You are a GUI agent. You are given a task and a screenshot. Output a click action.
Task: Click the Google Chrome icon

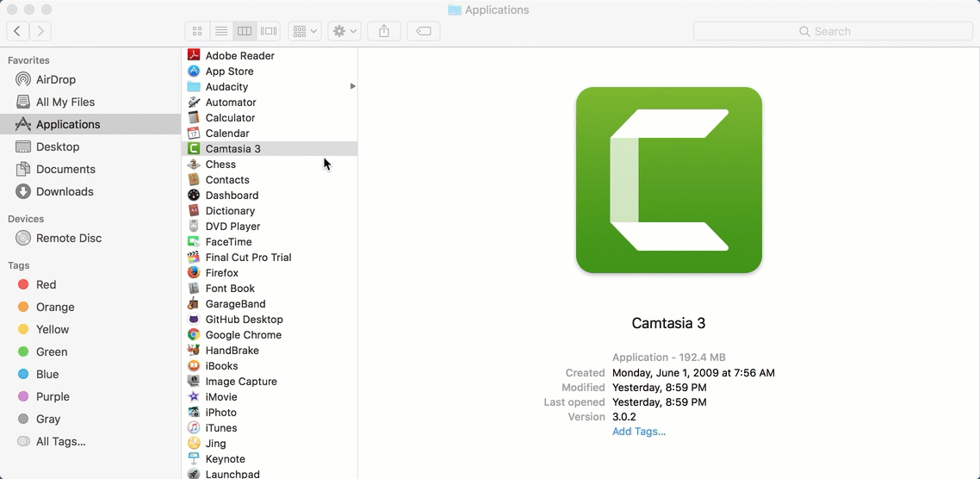coord(194,334)
